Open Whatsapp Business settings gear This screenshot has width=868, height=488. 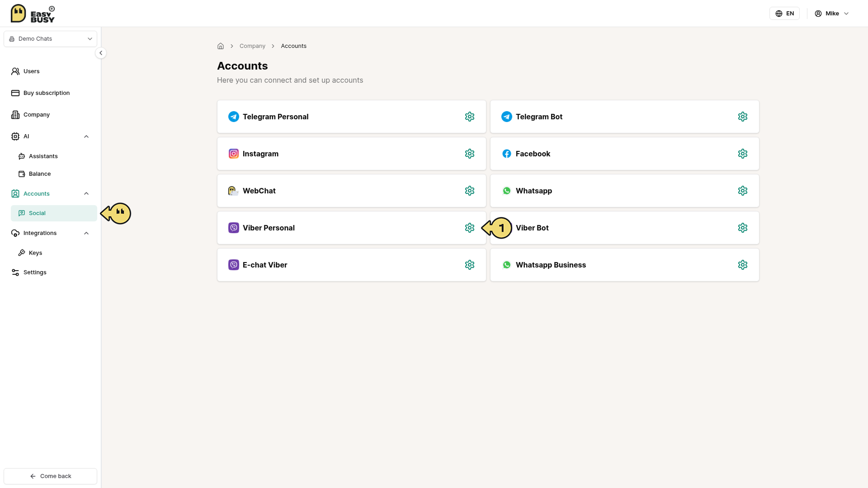click(x=743, y=265)
